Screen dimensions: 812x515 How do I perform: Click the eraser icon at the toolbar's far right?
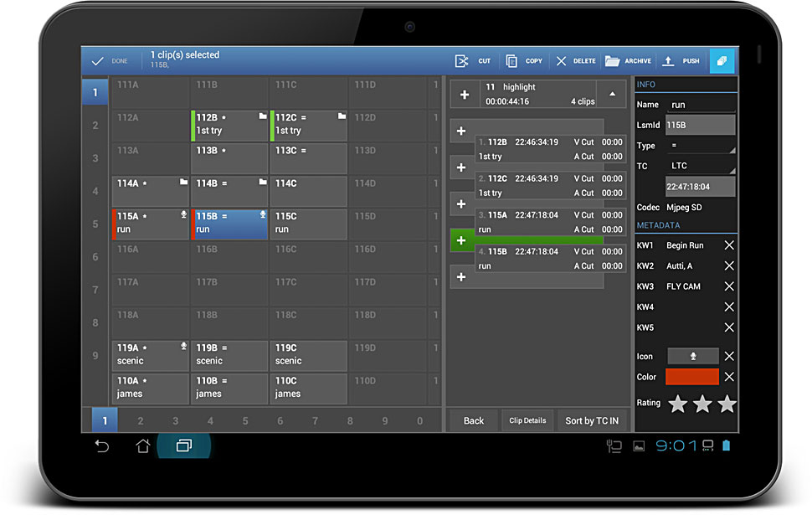(x=722, y=61)
